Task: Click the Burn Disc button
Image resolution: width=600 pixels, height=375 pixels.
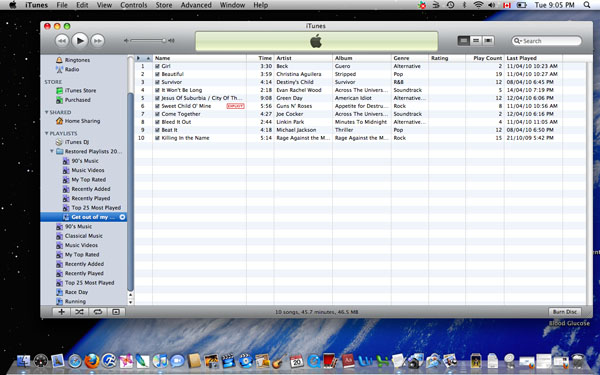Action: click(565, 312)
